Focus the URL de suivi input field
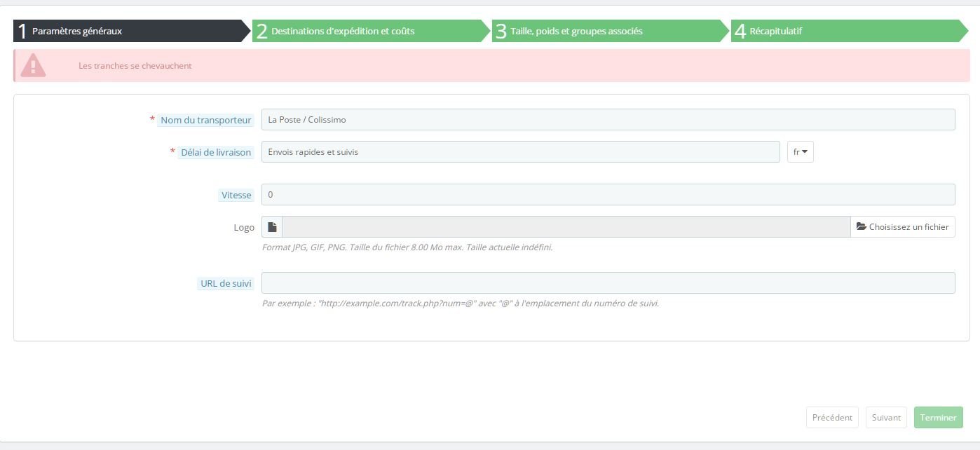 (608, 283)
